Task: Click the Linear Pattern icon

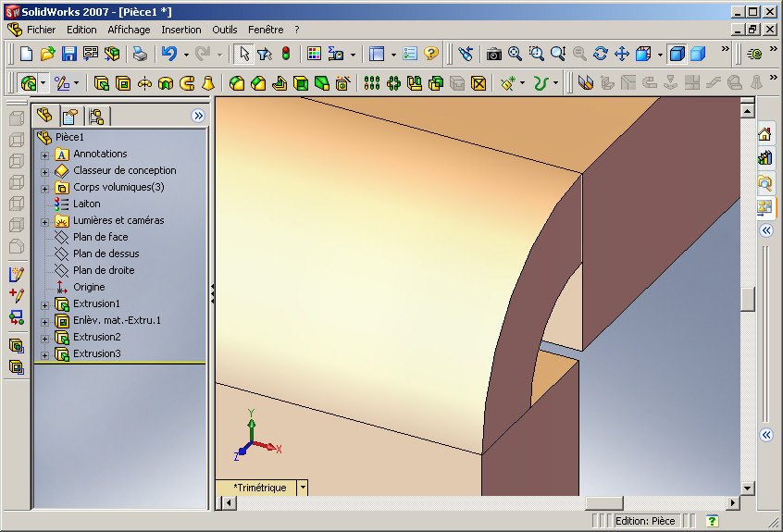Action: click(371, 83)
